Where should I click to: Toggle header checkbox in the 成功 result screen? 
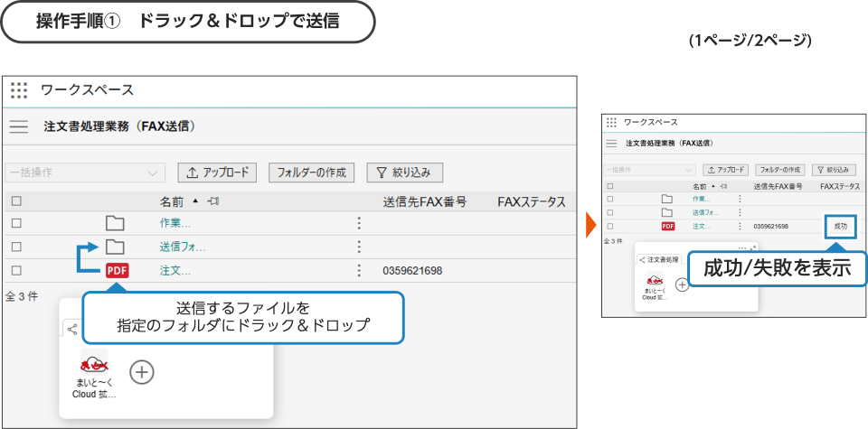[610, 187]
